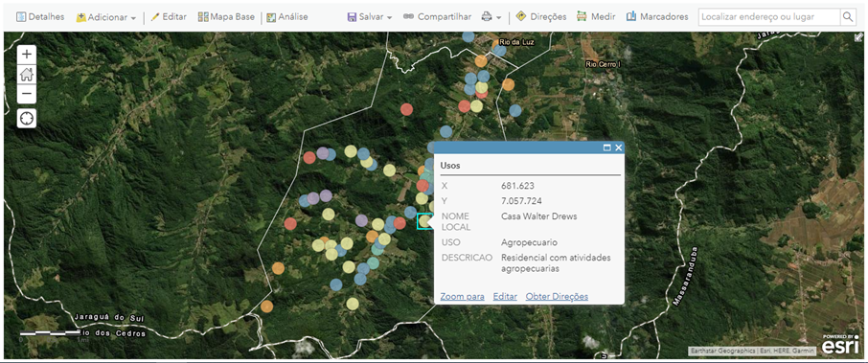Screen dimensions: 868x363
Task: Zoom in with the plus button
Action: (x=27, y=55)
